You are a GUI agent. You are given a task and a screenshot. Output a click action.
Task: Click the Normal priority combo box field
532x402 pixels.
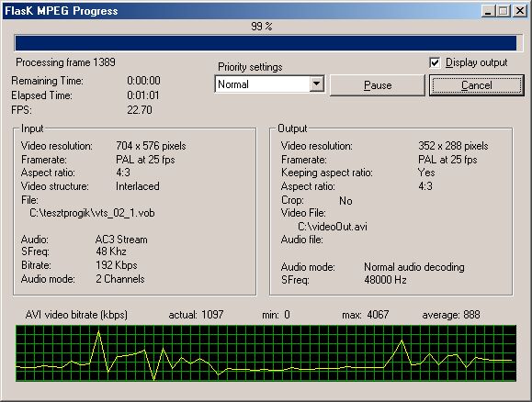point(269,84)
